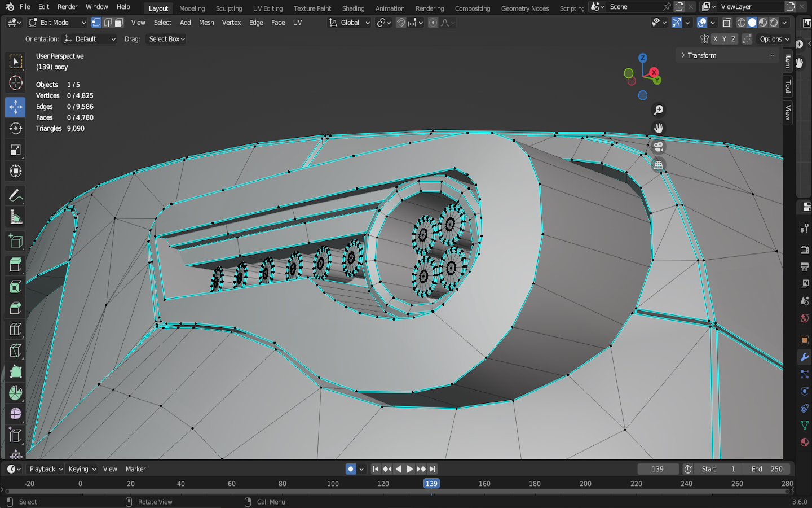Select the Cursor tool in the toolbar
Viewport: 812px width, 508px height.
click(x=16, y=83)
